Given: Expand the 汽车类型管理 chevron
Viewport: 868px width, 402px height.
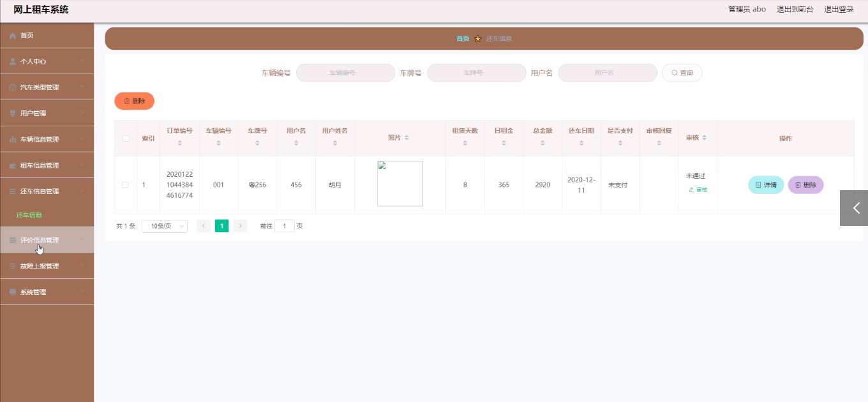Looking at the screenshot, I should [82, 87].
